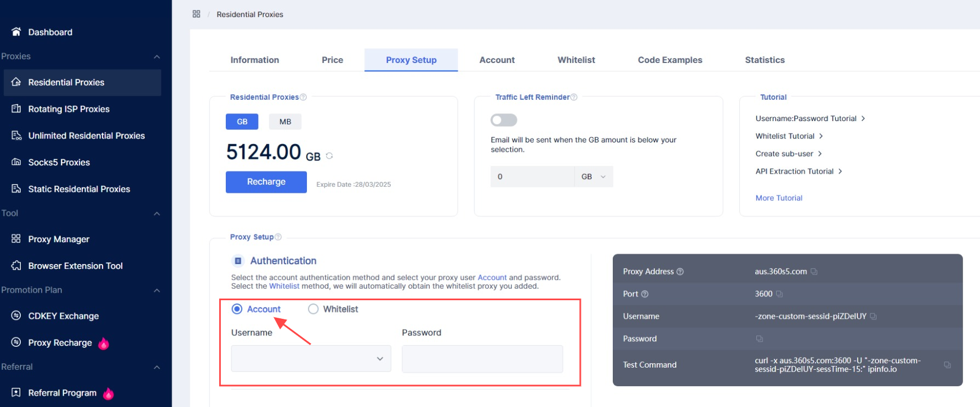This screenshot has height=407, width=980.
Task: Copy the Port number 3600
Action: click(x=779, y=294)
